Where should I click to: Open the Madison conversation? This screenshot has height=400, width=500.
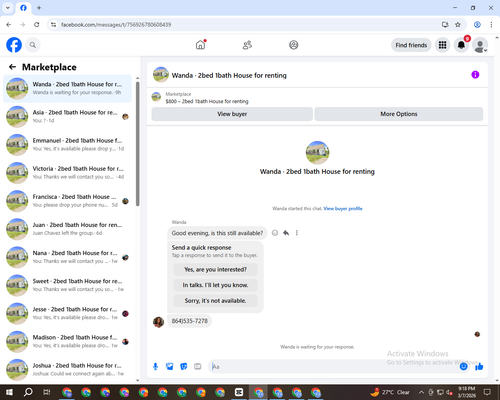tap(67, 341)
